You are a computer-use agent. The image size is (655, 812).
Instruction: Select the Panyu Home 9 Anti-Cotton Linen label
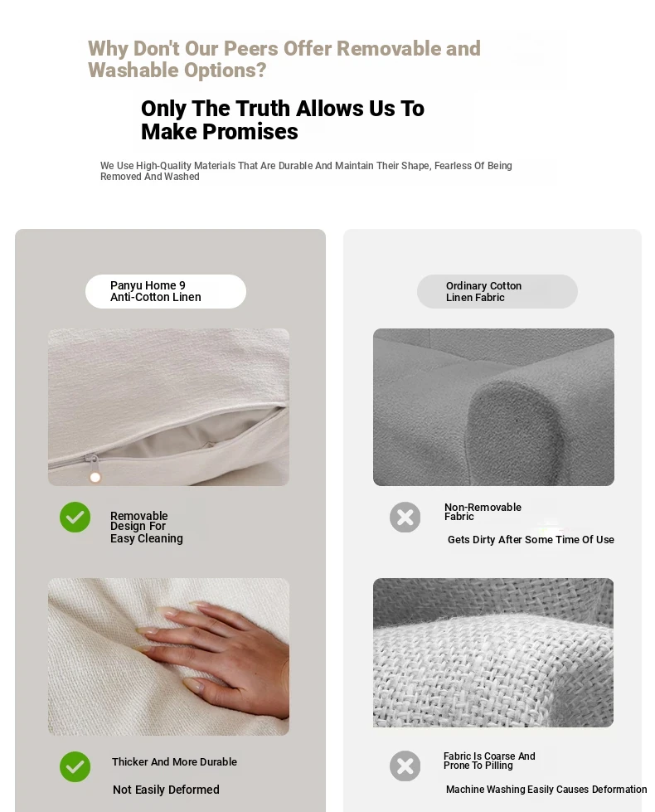pos(166,292)
